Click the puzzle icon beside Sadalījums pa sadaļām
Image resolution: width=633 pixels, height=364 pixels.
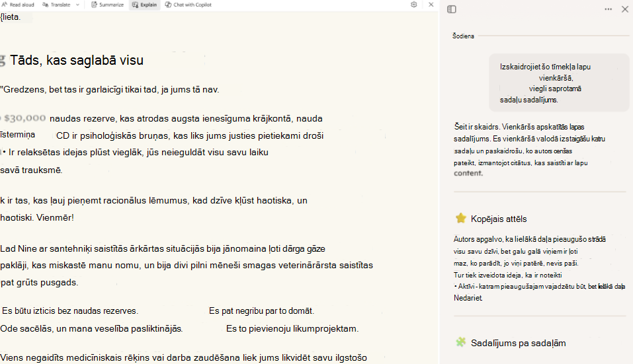click(460, 342)
